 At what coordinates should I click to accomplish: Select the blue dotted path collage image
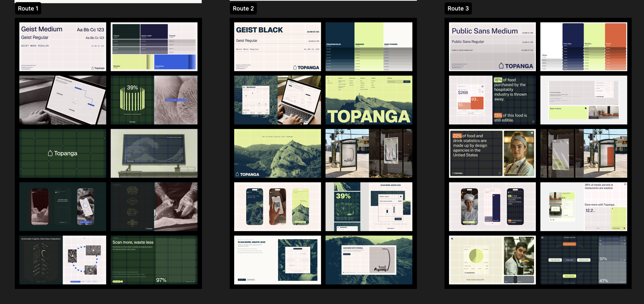[84, 260]
